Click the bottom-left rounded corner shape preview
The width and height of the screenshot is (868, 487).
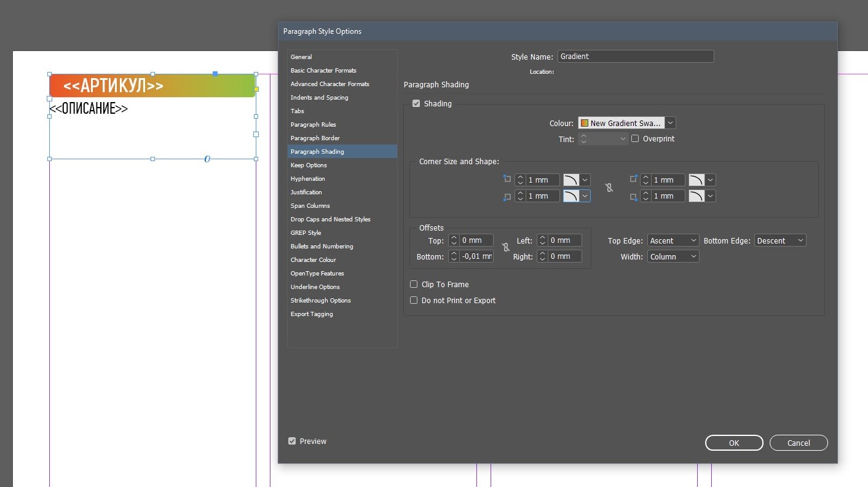coord(572,196)
